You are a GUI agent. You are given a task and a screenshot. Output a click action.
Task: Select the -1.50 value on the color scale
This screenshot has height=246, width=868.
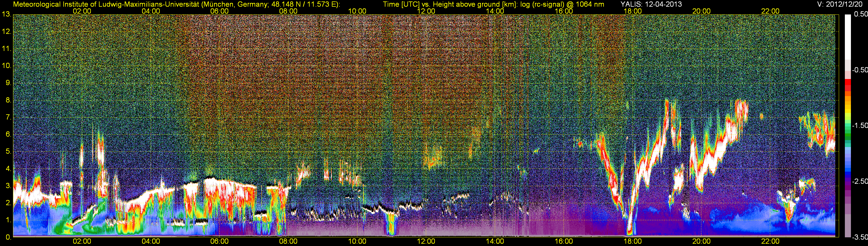click(x=860, y=126)
